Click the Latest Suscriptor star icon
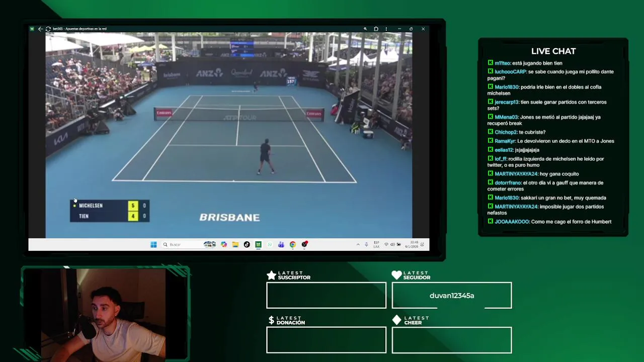Viewport: 644px width, 362px height. (x=272, y=275)
